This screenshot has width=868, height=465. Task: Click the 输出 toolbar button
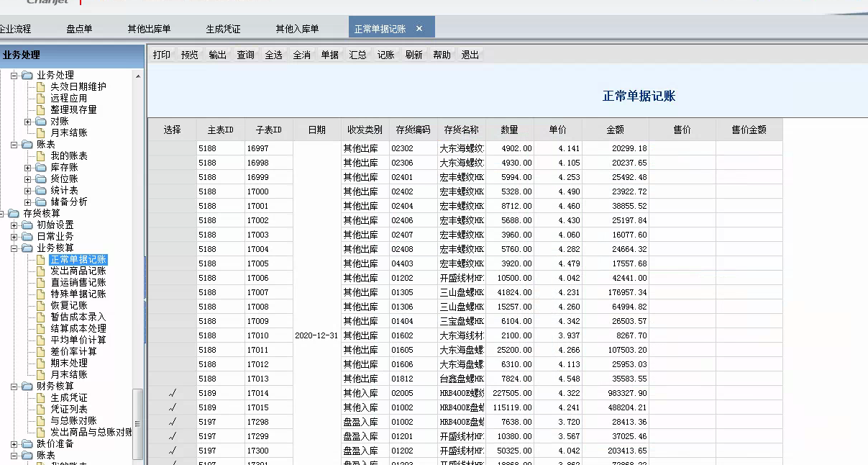coord(218,55)
